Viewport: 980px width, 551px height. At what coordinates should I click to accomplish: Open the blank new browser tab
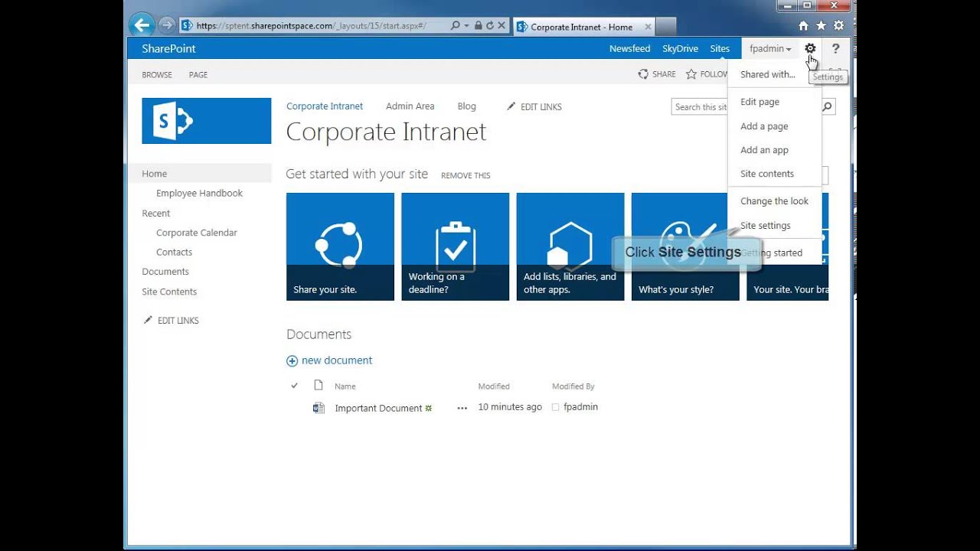click(x=666, y=27)
